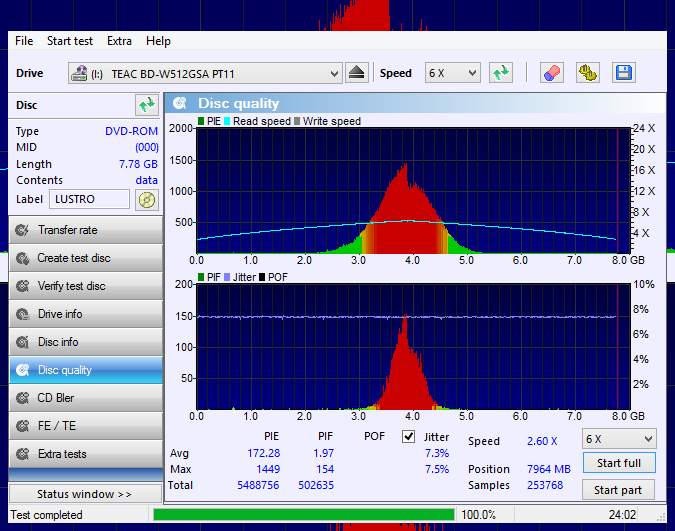Click the green PIE legend swatch
675x531 pixels.
(x=201, y=121)
